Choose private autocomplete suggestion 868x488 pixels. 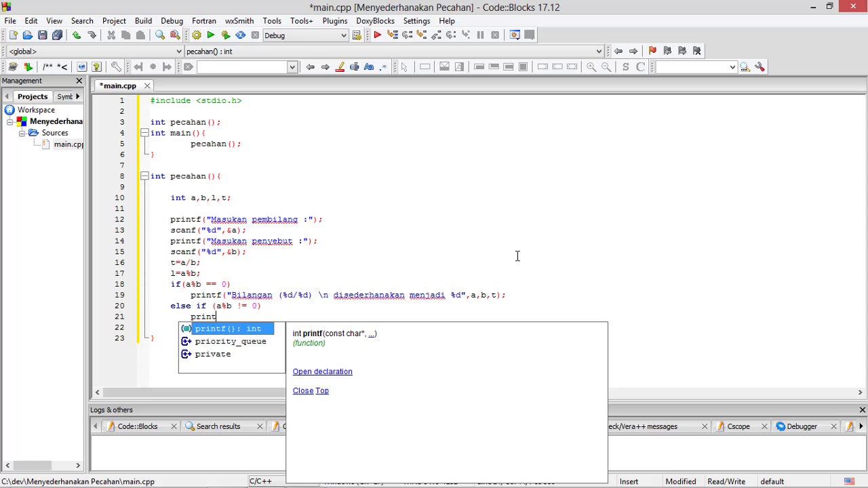coord(213,354)
